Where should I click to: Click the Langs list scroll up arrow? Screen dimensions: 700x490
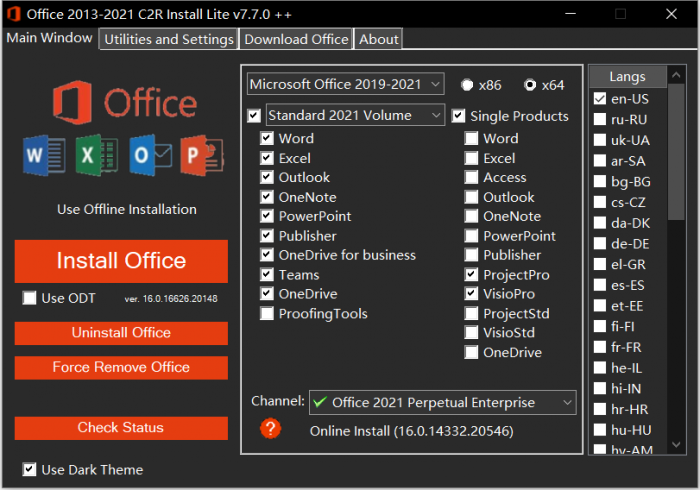tap(676, 75)
